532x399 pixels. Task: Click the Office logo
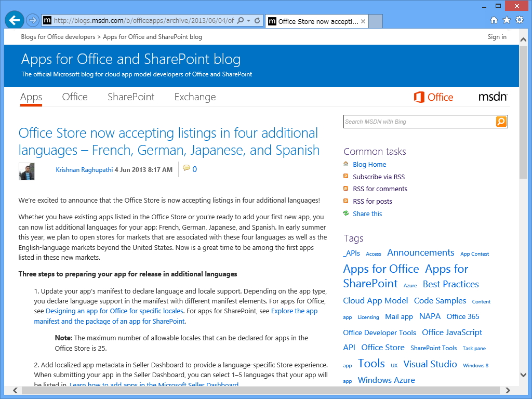pos(433,97)
